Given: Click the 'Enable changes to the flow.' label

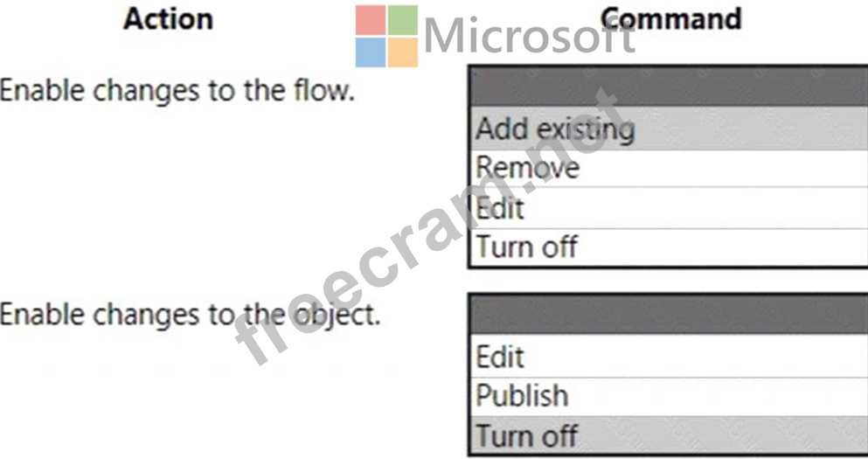Looking at the screenshot, I should [177, 90].
